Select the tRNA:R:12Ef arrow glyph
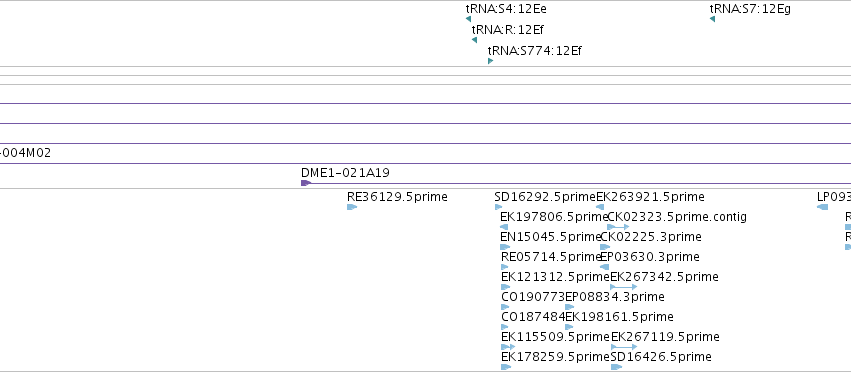The width and height of the screenshot is (851, 372). (x=474, y=40)
